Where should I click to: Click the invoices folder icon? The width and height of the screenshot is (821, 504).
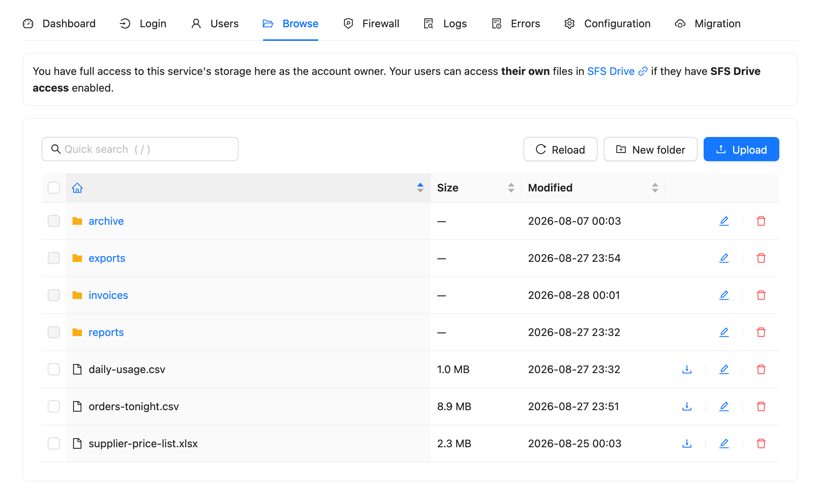tap(77, 295)
